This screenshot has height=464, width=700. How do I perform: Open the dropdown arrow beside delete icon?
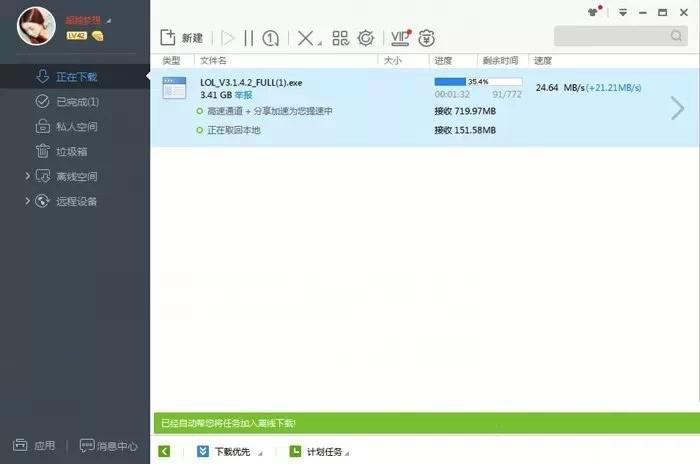pos(320,43)
